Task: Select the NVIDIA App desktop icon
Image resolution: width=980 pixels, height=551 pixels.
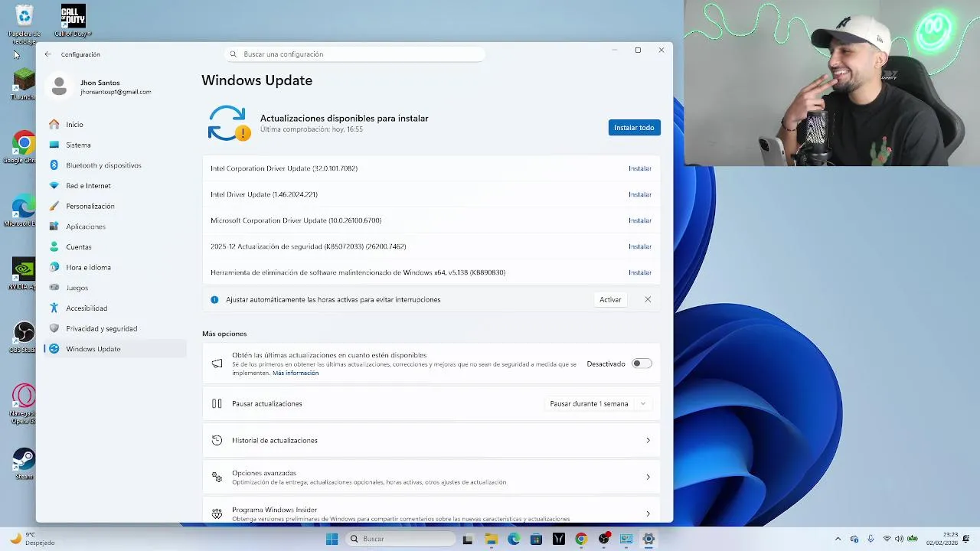Action: click(23, 274)
